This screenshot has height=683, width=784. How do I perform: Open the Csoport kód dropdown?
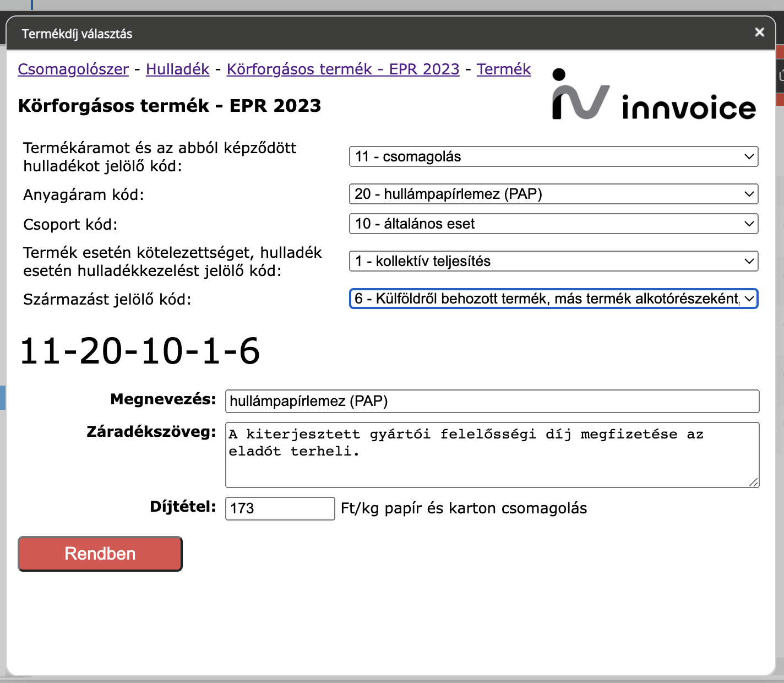click(x=554, y=224)
